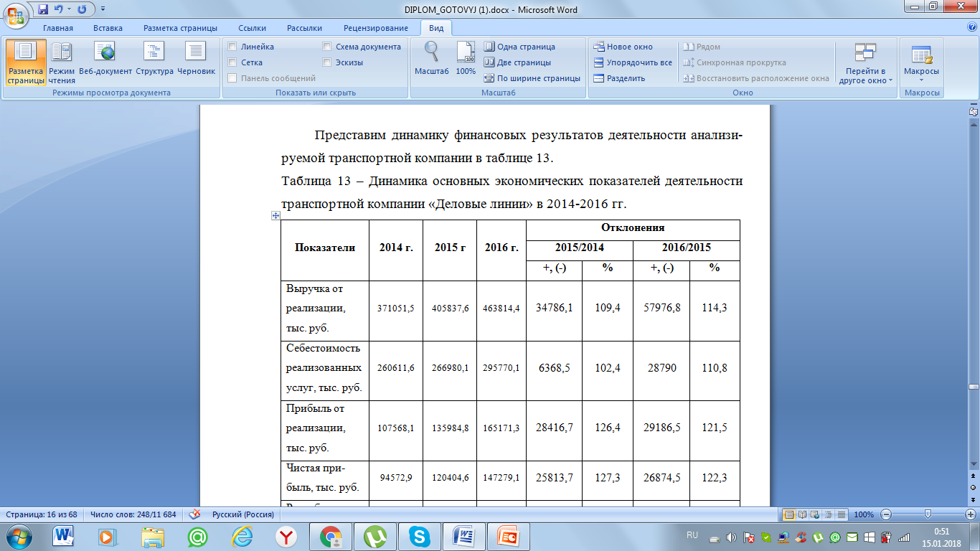980x551 pixels.
Task: Open the undo history dropdown arrow
Action: [x=68, y=9]
